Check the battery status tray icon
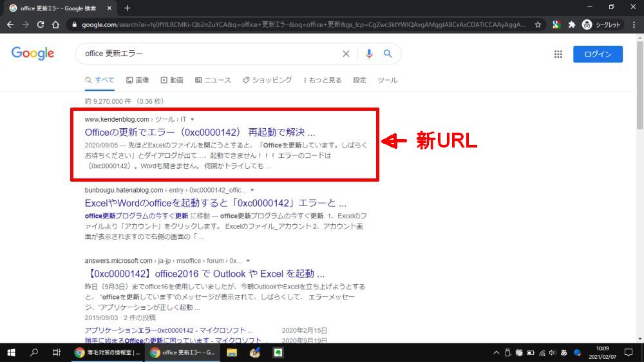This screenshot has height=362, width=644. point(531,352)
